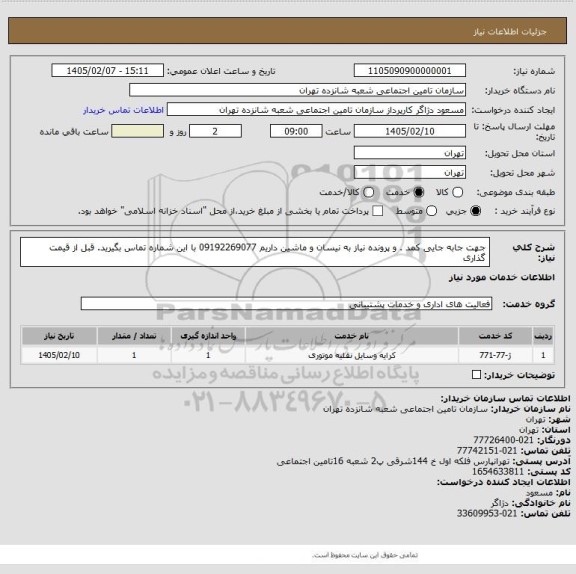
Task: Click the واحد اندازه گیری column header
Action: tap(208, 336)
